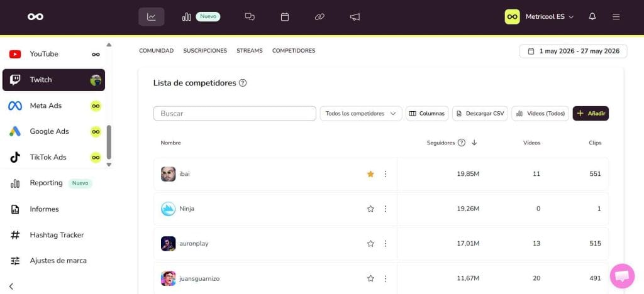Favorite Ninja with the star
Image resolution: width=644 pixels, height=294 pixels.
[370, 209]
